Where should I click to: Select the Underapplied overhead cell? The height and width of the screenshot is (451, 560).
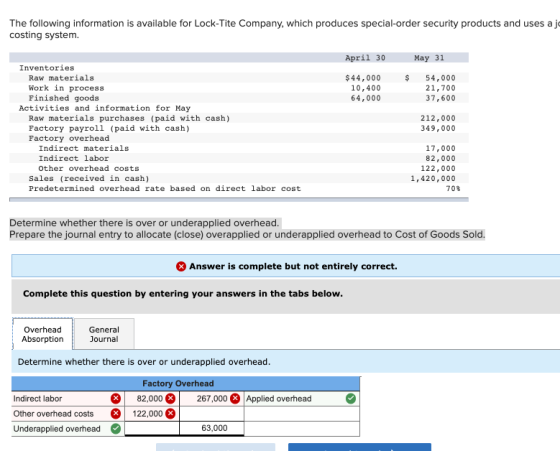pyautogui.click(x=68, y=429)
